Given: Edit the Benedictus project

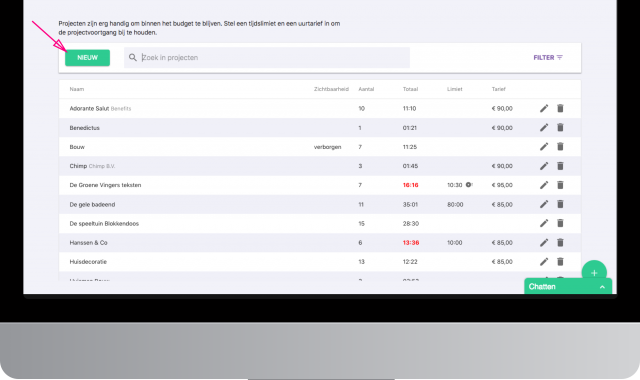Looking at the screenshot, I should pos(544,127).
